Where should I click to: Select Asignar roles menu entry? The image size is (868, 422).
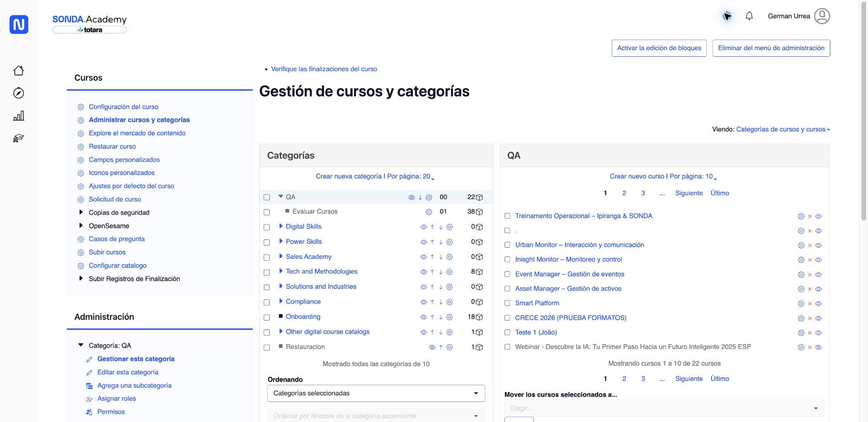[116, 399]
